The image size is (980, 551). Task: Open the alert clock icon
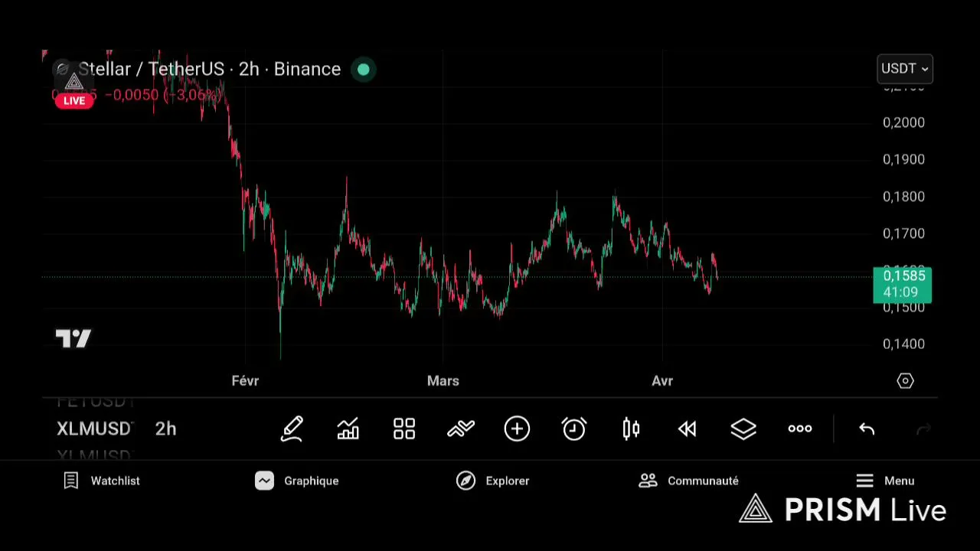point(573,429)
